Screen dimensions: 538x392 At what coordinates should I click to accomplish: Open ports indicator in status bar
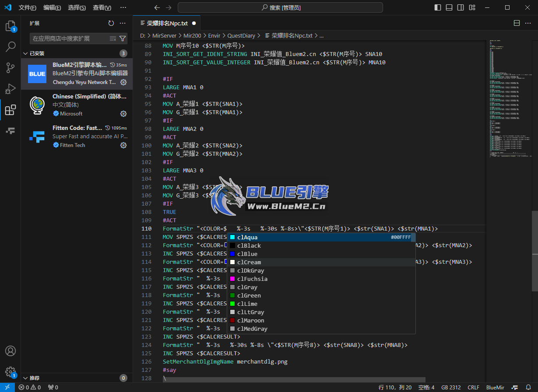(x=53, y=387)
